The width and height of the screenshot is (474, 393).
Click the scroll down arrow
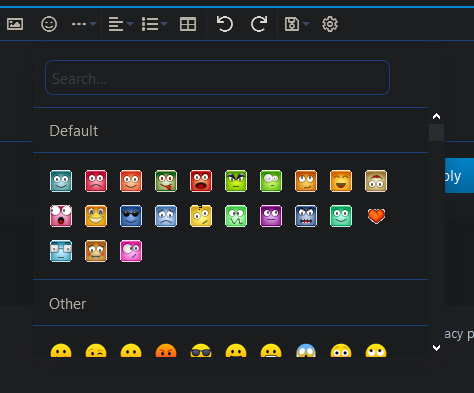tap(436, 348)
